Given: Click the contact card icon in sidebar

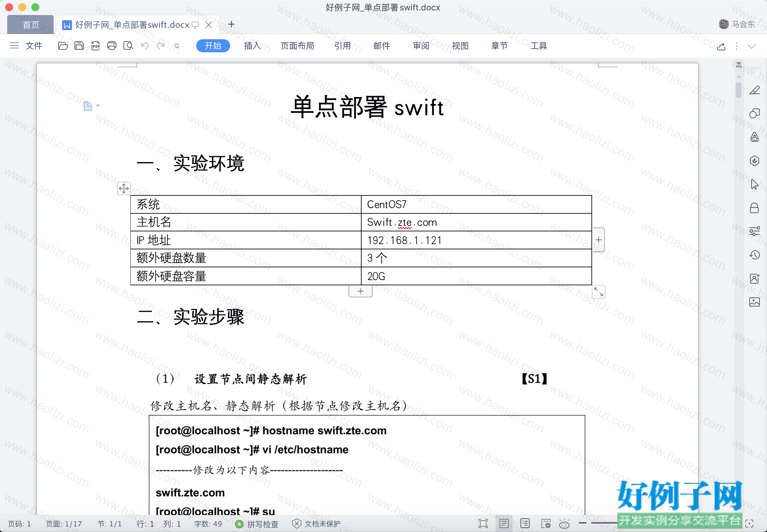Looking at the screenshot, I should tap(754, 278).
